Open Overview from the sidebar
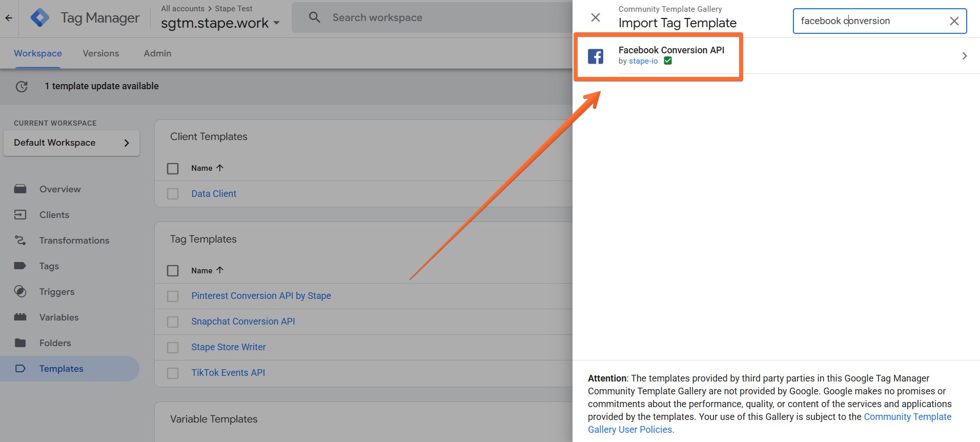Screen dimensions: 980x442 60,189
